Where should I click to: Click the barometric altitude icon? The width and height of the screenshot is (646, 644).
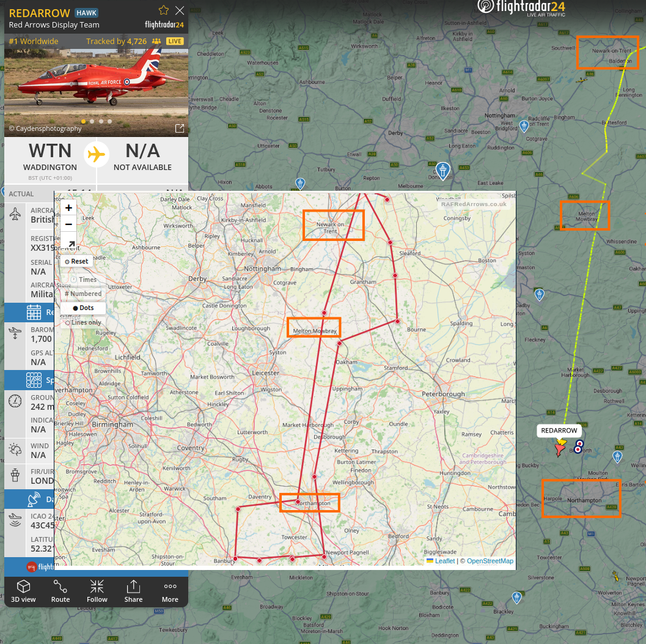point(15,333)
